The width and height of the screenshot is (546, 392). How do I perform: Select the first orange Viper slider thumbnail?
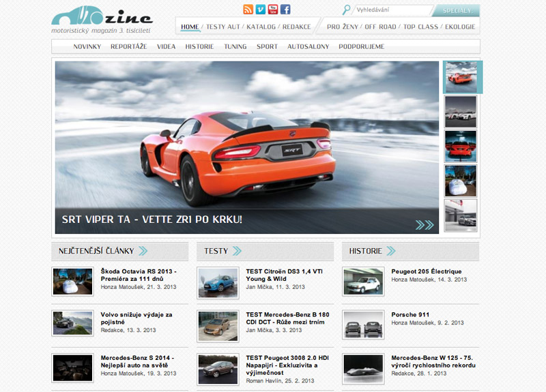(x=461, y=76)
